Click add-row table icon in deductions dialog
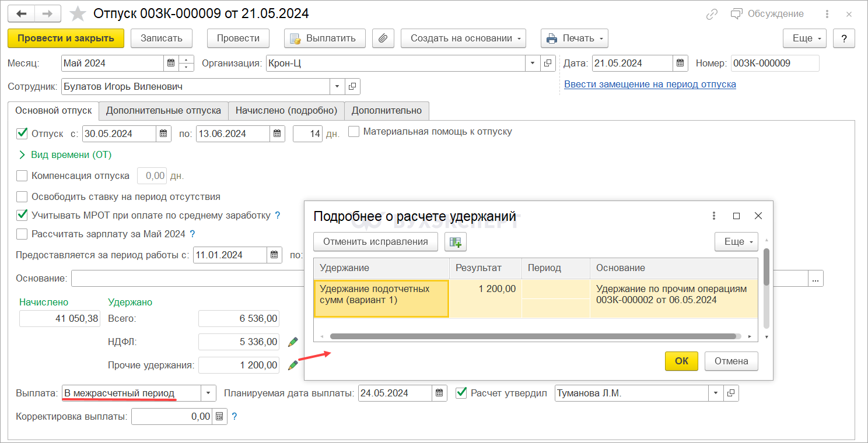The height and width of the screenshot is (443, 868). coord(455,241)
